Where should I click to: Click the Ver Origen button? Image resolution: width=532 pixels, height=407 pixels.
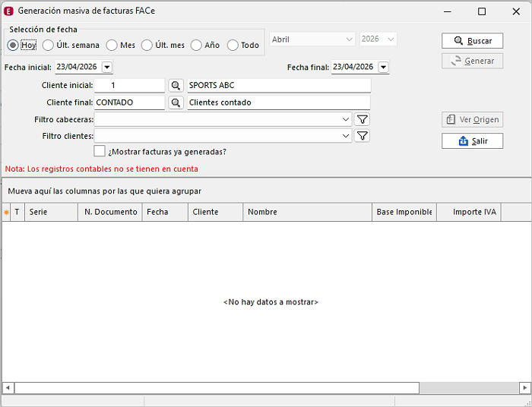[x=472, y=120]
